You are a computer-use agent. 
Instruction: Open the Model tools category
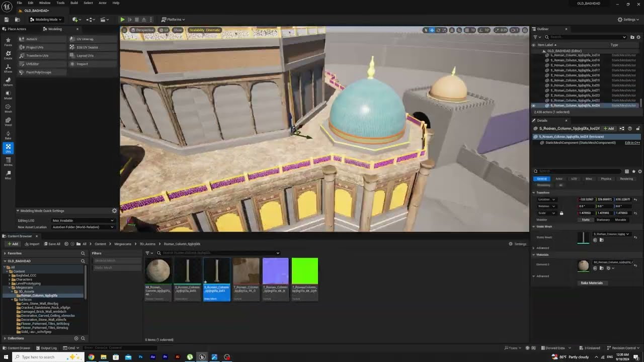point(8,94)
